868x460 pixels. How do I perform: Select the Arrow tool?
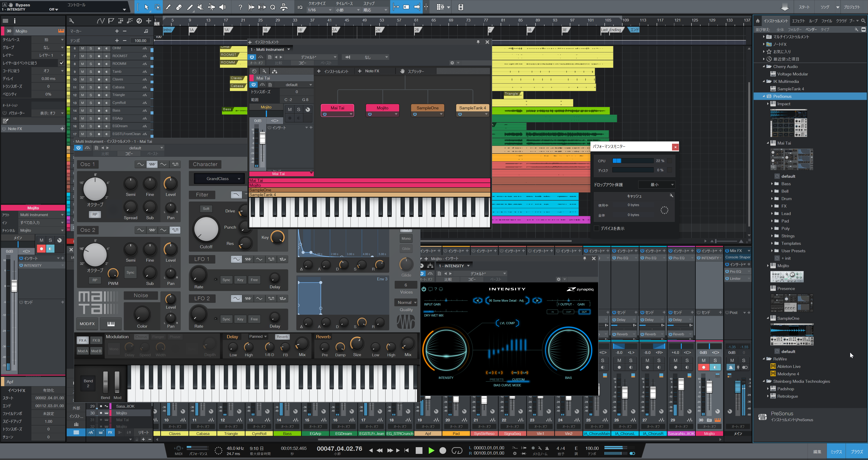tap(146, 7)
